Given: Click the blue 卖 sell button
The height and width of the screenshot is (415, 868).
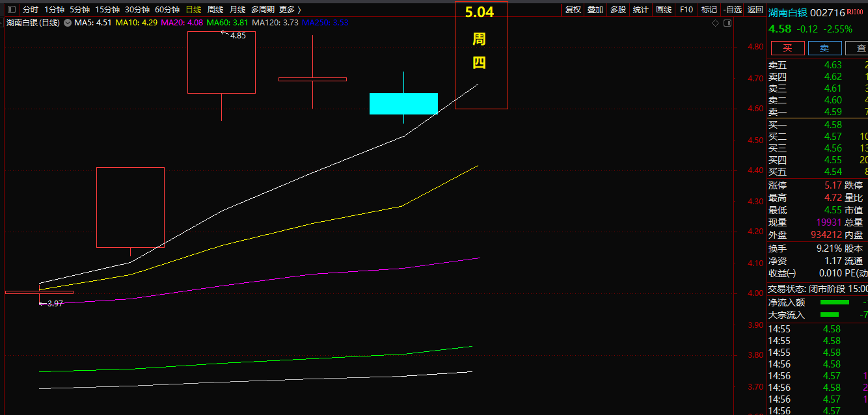Looking at the screenshot, I should click(824, 48).
